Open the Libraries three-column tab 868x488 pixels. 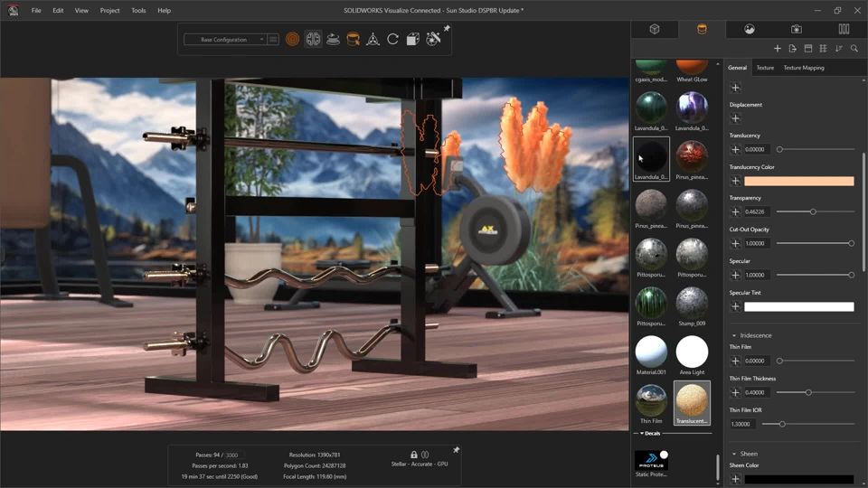[844, 29]
